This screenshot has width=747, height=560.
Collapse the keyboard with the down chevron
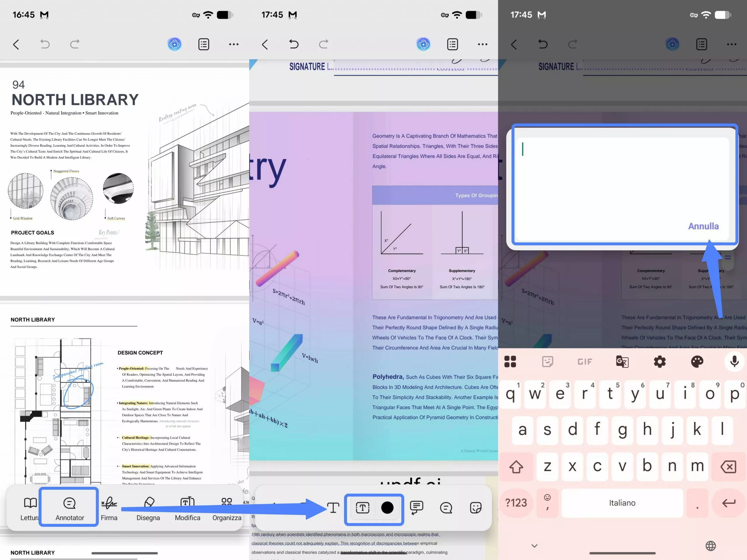tap(534, 545)
